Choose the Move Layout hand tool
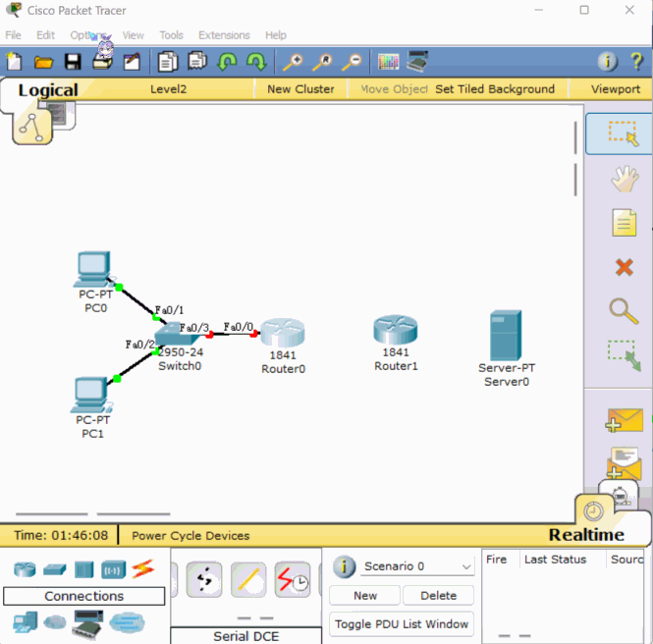 625,179
